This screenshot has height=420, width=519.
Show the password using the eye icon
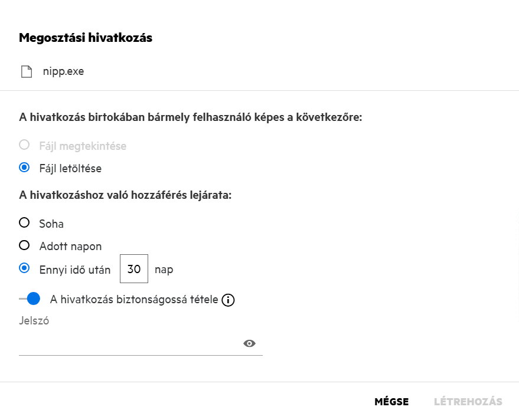coord(249,343)
